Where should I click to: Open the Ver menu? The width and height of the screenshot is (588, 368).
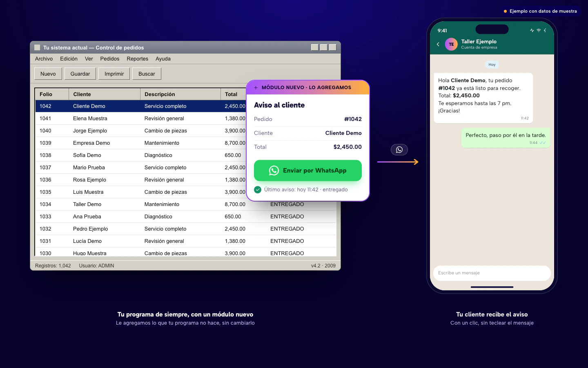click(x=89, y=59)
